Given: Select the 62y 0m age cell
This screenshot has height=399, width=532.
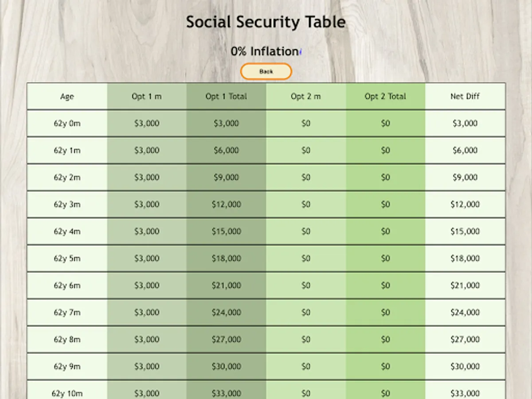Looking at the screenshot, I should coord(67,124).
